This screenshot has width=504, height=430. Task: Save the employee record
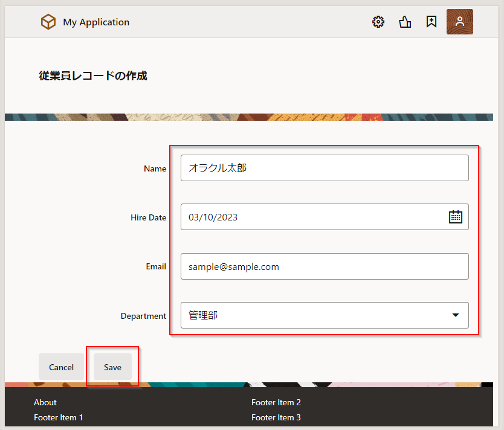coord(112,367)
